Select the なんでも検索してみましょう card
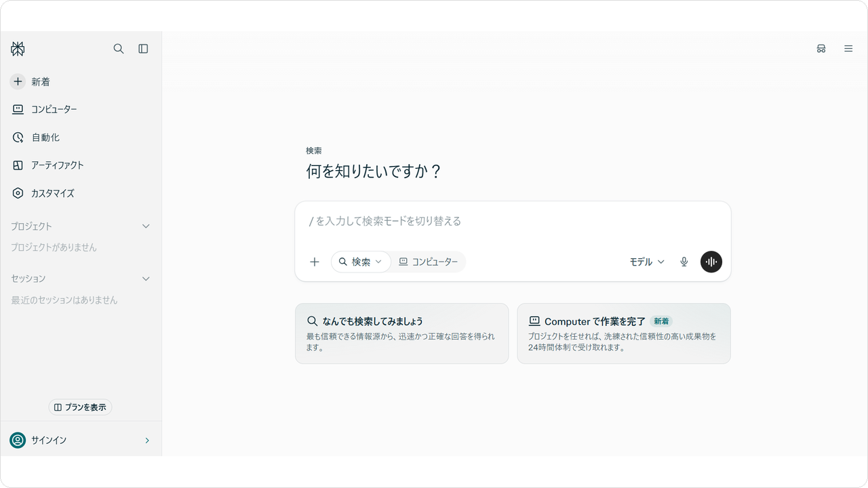The image size is (868, 488). click(x=401, y=333)
